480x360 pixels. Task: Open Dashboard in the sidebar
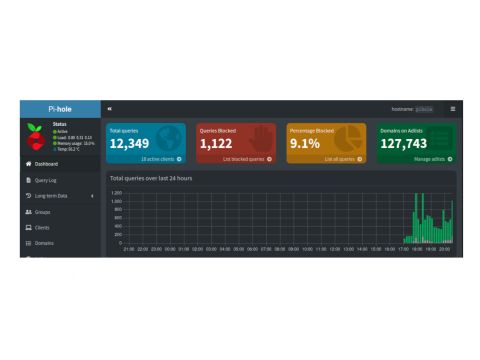(x=60, y=164)
